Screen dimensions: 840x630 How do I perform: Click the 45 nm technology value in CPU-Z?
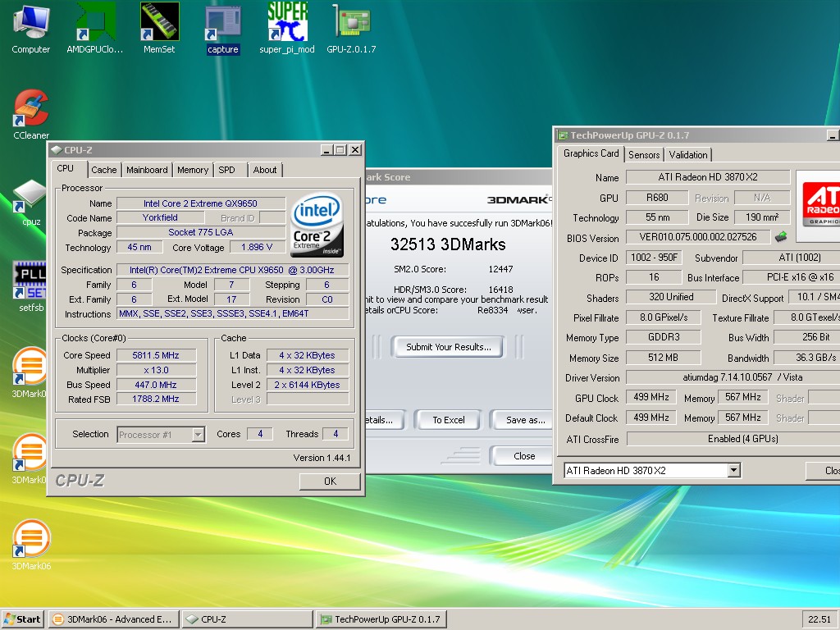pos(139,247)
